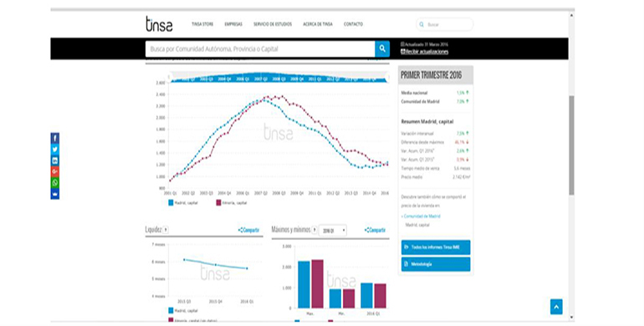Click the tinsa logo in header

159,23
